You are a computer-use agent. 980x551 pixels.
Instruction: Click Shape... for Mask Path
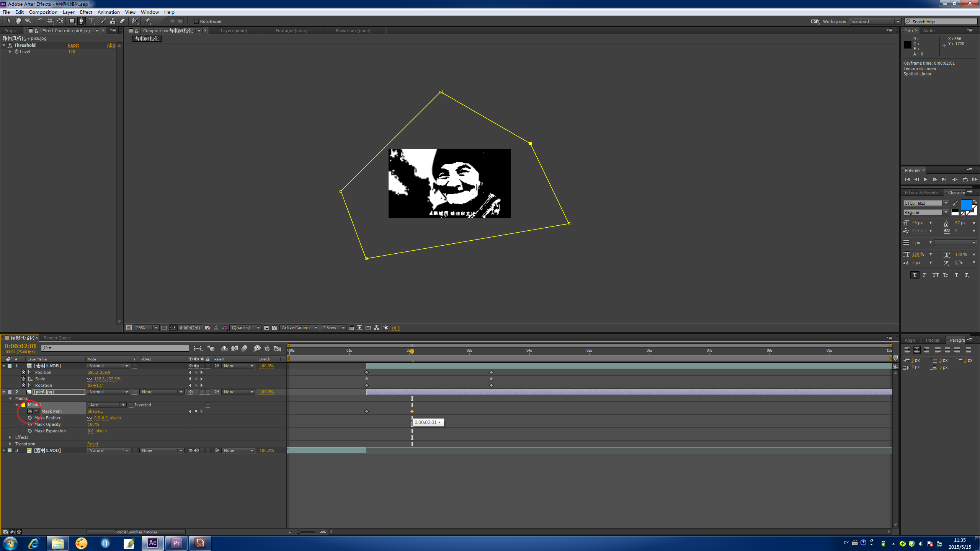95,411
